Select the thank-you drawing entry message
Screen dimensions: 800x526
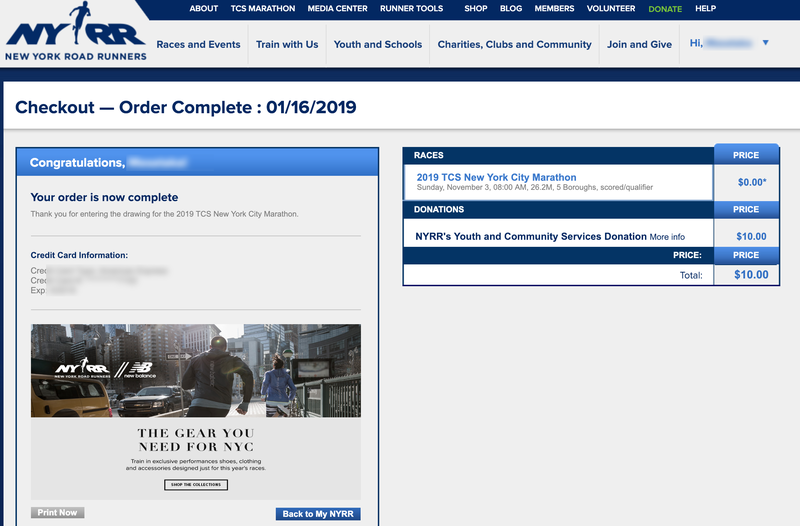pos(164,214)
